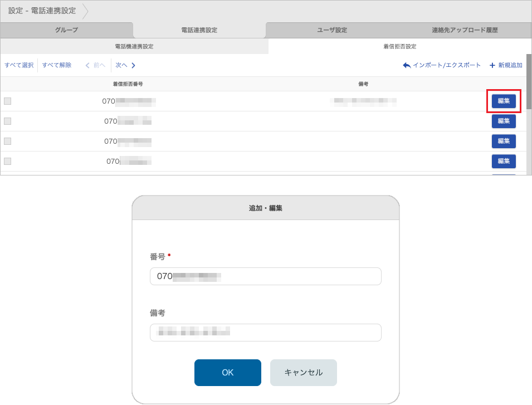Click 編集 button in the third row

coord(504,141)
